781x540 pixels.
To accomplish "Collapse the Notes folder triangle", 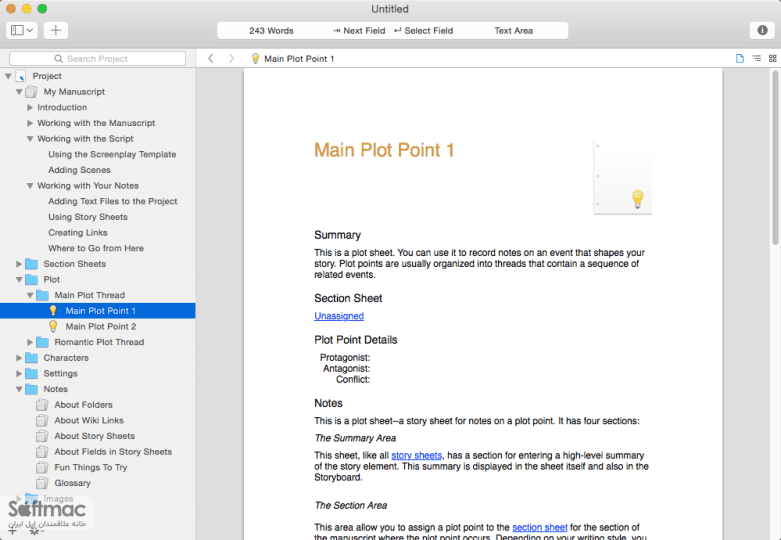I will pyautogui.click(x=19, y=389).
